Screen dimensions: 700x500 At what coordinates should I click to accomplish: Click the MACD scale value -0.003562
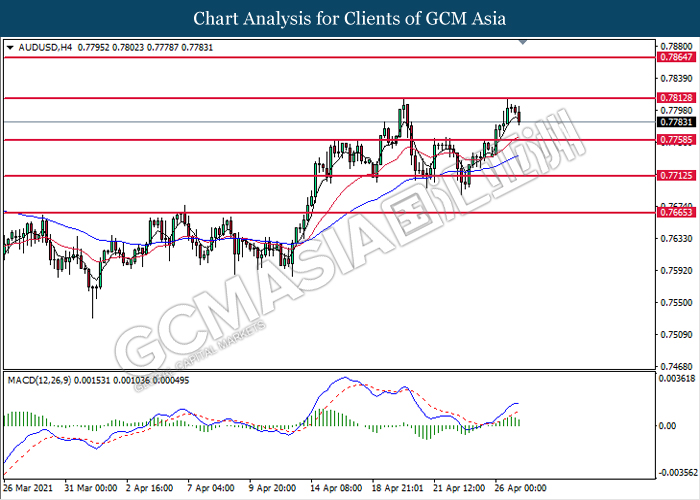(677, 473)
